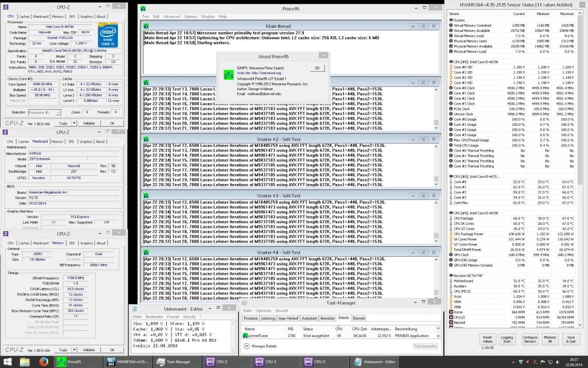Viewport: 588px width, 368px height.
Task: Open the Windows Start button
Action: 7,362
